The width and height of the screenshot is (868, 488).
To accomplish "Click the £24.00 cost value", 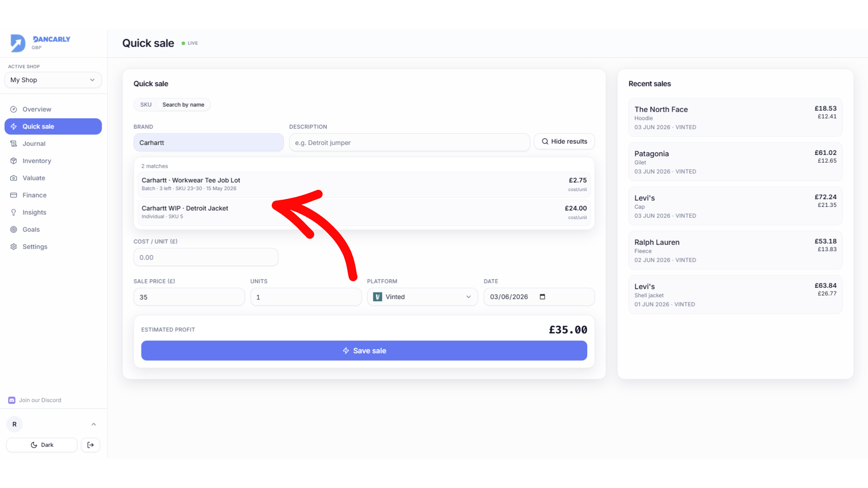I will pos(576,208).
